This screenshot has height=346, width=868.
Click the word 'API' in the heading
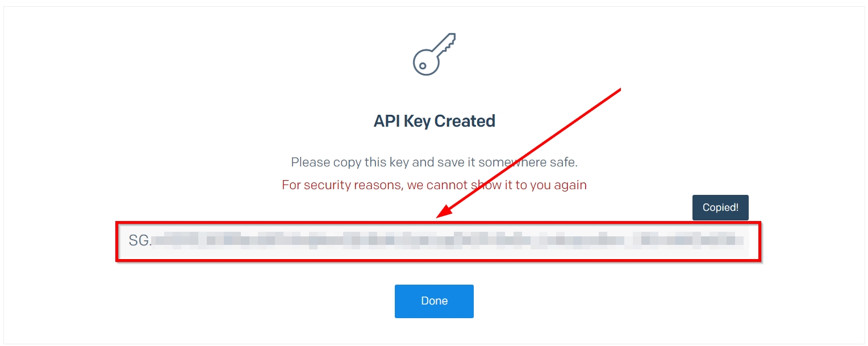[387, 121]
